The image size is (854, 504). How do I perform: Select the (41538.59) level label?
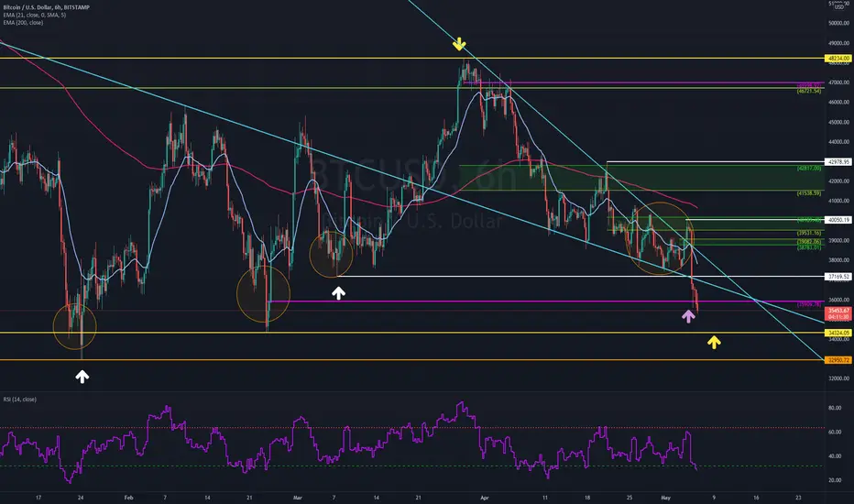tap(809, 193)
